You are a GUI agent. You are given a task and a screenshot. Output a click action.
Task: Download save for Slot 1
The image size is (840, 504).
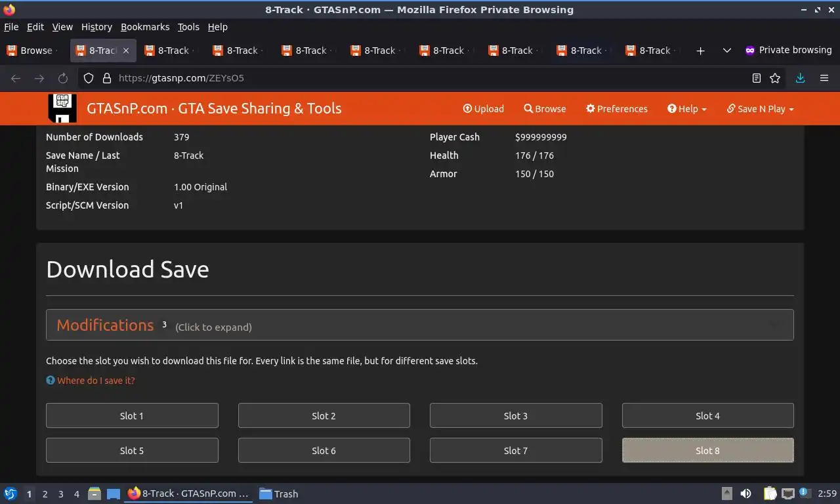132,415
